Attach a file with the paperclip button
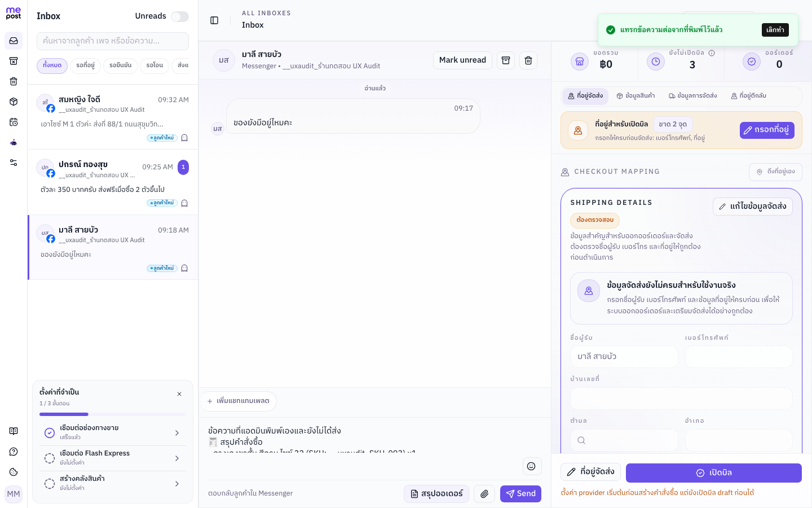Viewport: 812px width, 508px height. (484, 494)
